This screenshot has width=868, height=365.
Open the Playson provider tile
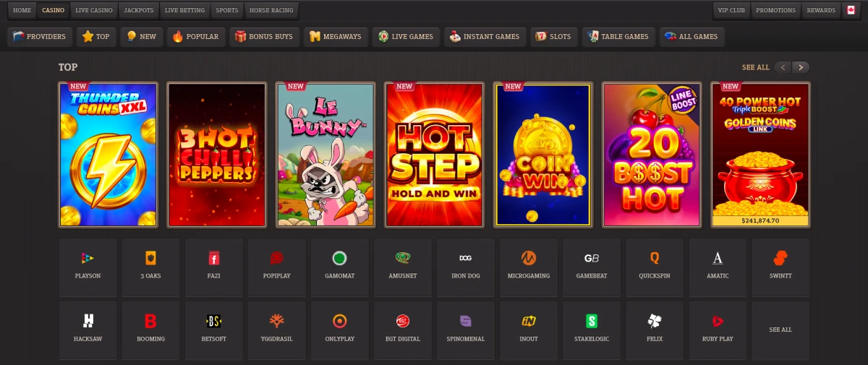(88, 267)
